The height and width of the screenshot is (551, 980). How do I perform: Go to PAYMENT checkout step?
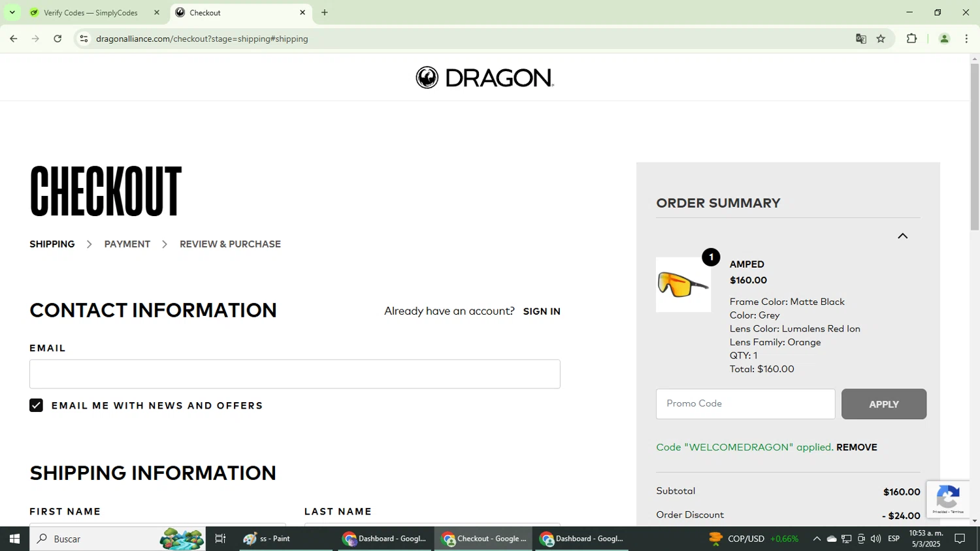(x=127, y=244)
